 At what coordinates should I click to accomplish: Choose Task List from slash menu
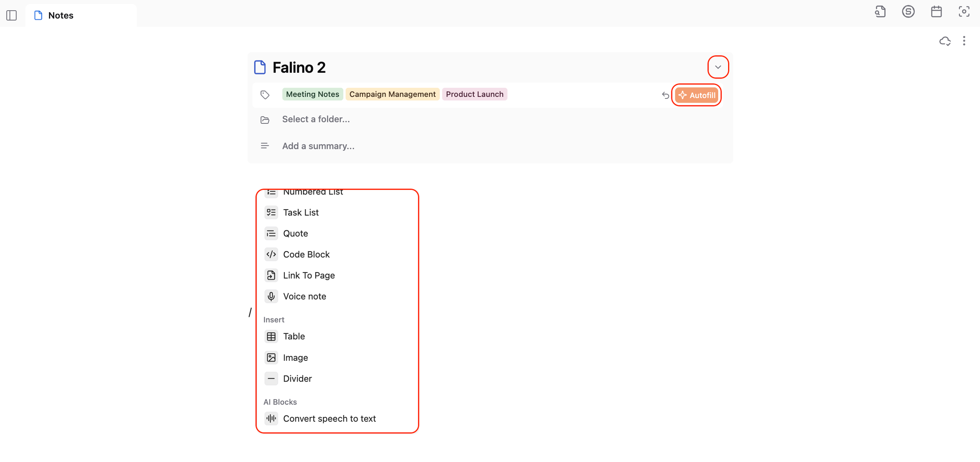click(x=301, y=212)
